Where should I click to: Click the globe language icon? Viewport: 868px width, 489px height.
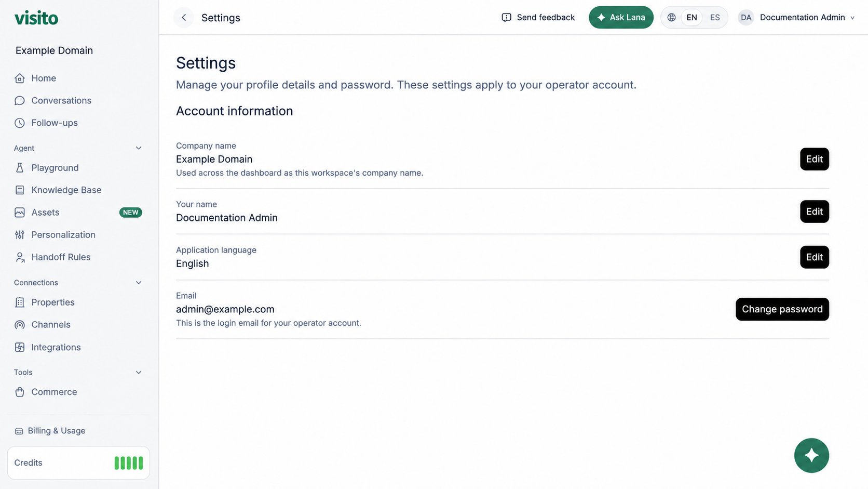[x=671, y=18]
